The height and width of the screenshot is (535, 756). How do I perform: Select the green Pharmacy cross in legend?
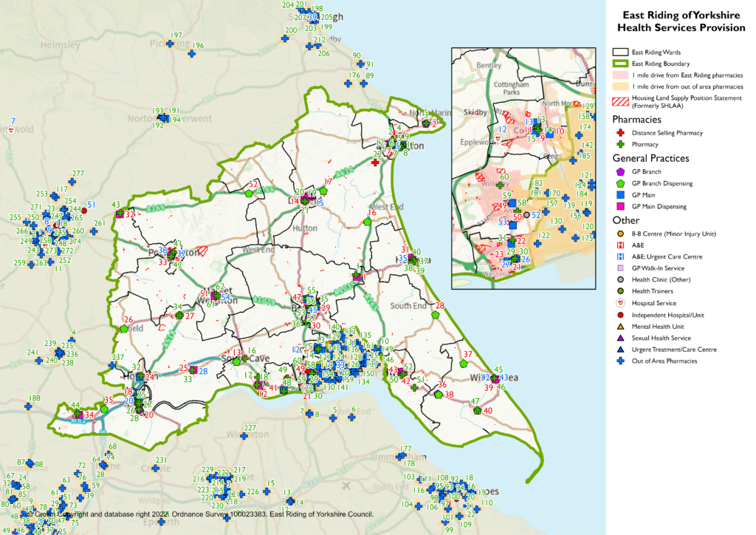(x=621, y=145)
